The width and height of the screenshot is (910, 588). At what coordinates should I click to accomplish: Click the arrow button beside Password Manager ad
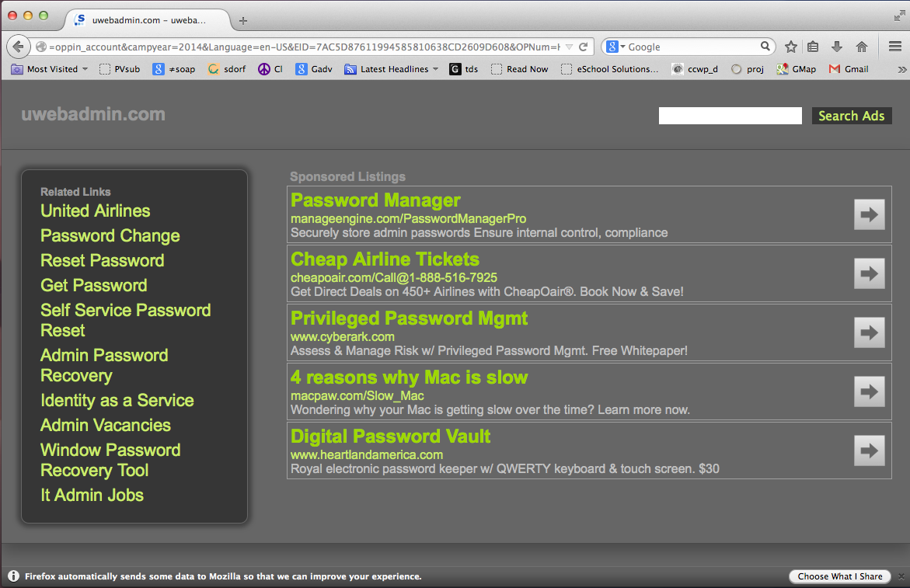tap(869, 214)
